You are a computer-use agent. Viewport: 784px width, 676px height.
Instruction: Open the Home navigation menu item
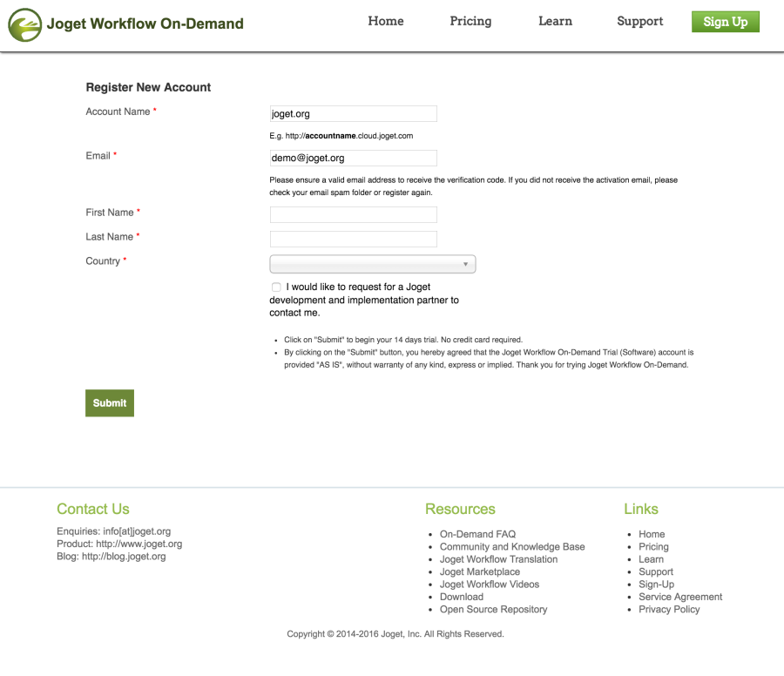tap(386, 21)
